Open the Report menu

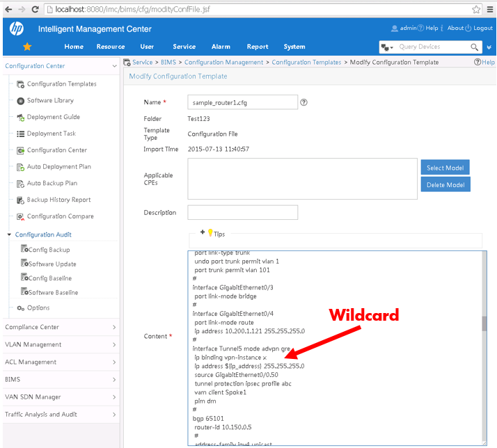tap(258, 47)
